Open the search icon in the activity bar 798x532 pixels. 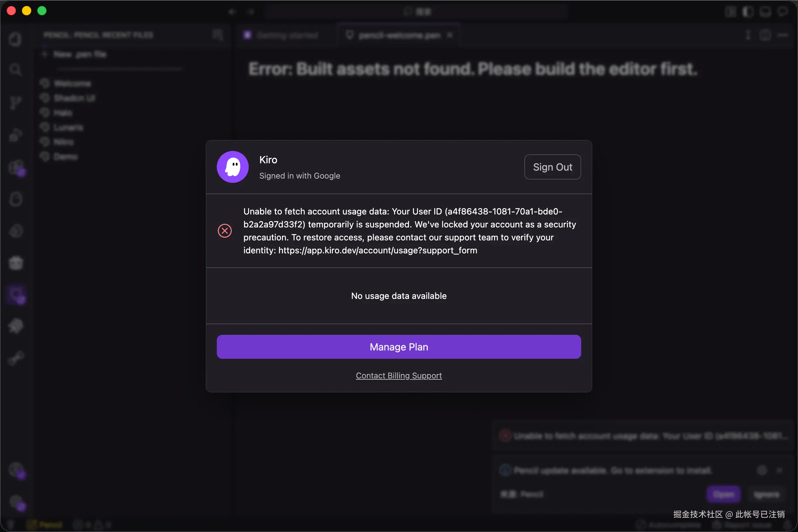point(15,70)
